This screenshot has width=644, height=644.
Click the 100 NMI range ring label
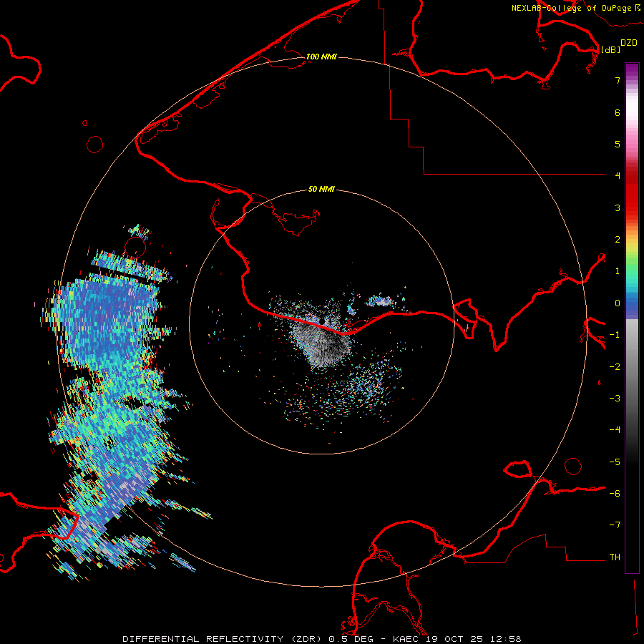[x=321, y=57]
